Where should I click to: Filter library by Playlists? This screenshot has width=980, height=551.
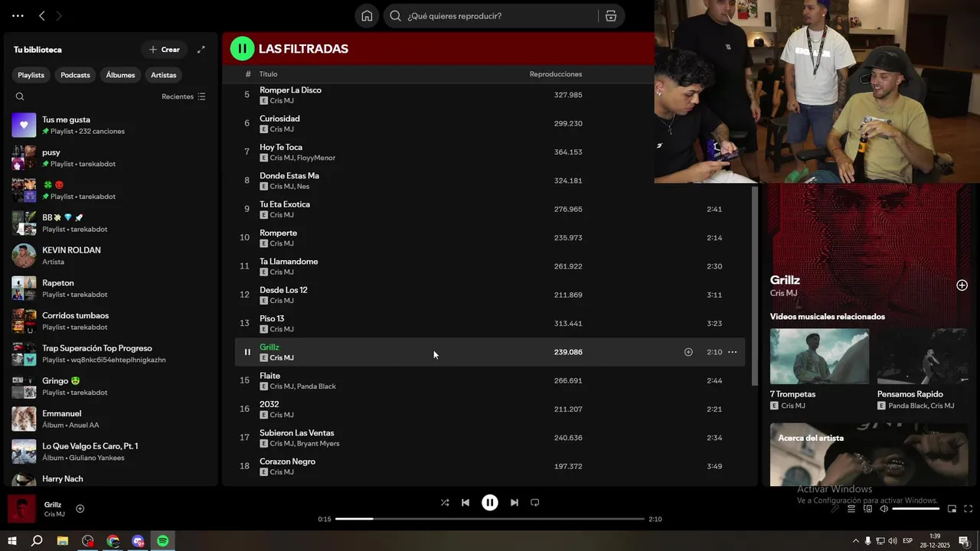pyautogui.click(x=31, y=75)
